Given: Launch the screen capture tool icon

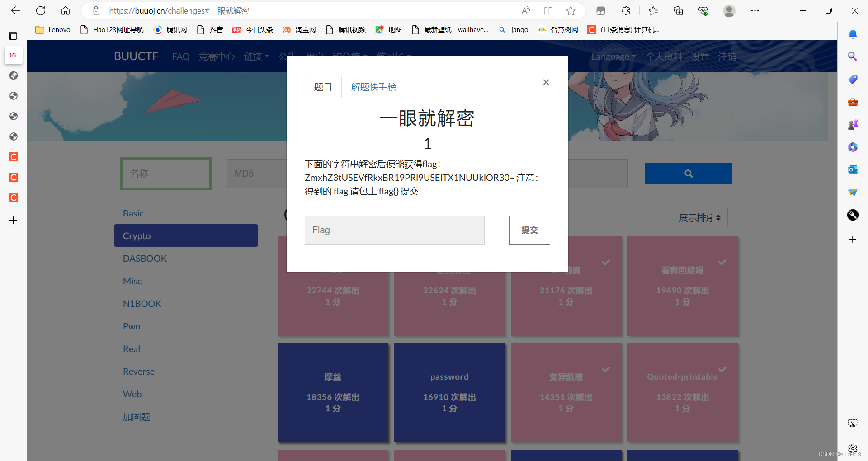Looking at the screenshot, I should 853,423.
